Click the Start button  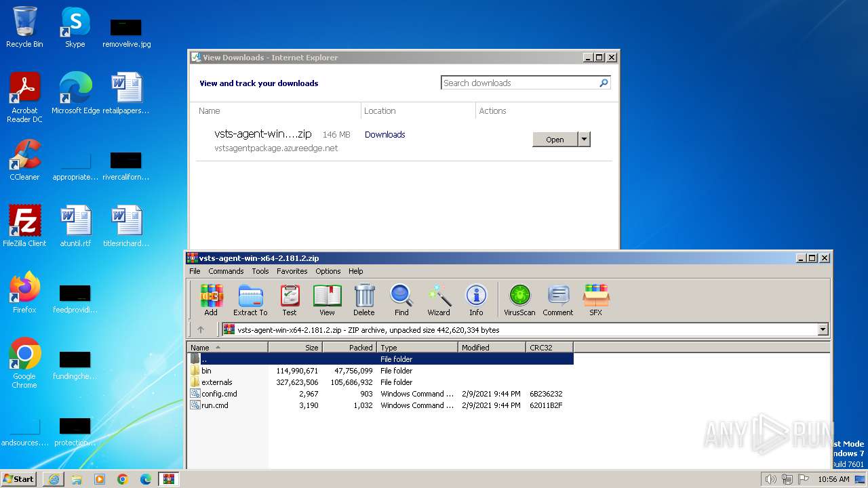(19, 479)
